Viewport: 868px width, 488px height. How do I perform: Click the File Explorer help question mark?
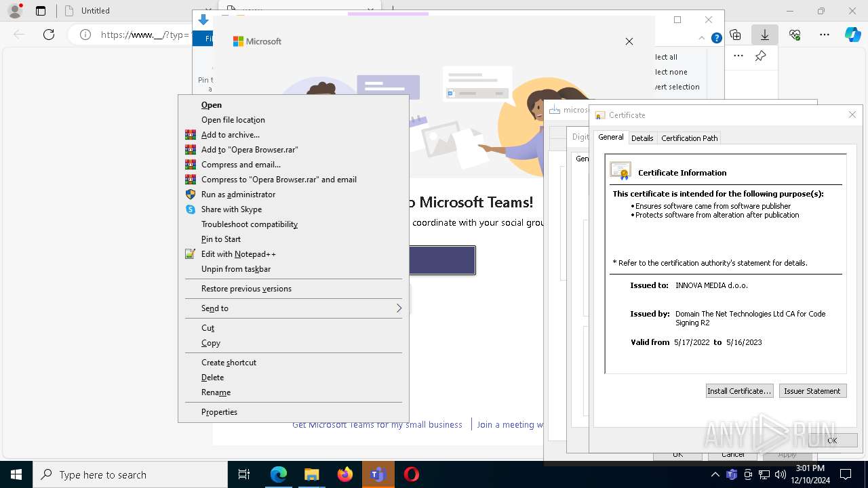[716, 39]
